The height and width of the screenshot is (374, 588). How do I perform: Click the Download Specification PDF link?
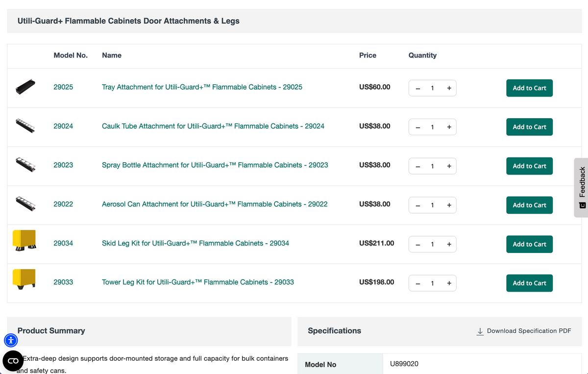(524, 331)
